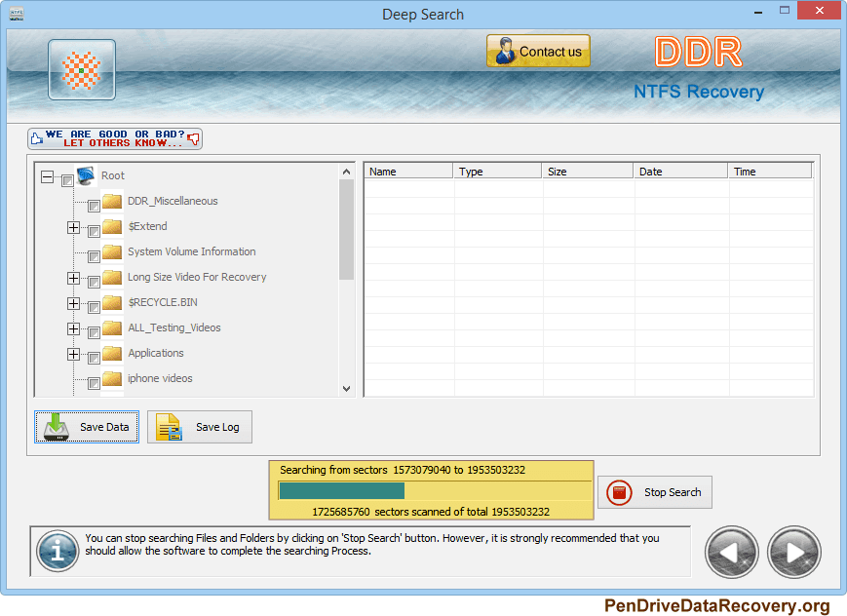This screenshot has width=847, height=616.
Task: Click the orange checkered DDR logo icon
Action: pyautogui.click(x=82, y=70)
